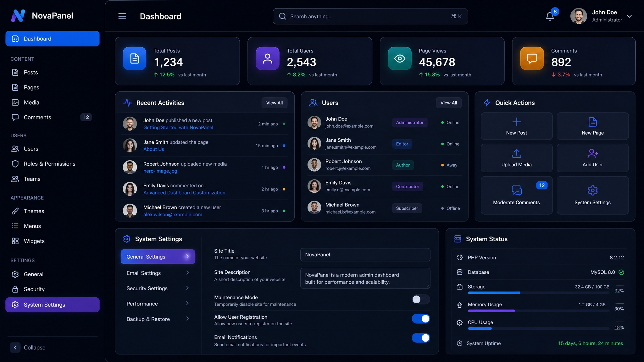The width and height of the screenshot is (644, 362).
Task: Open Moderate Comments chat icon
Action: point(517,190)
